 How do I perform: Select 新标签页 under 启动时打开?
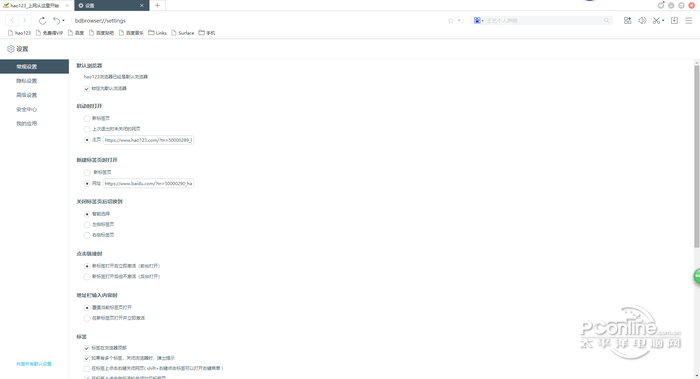coord(87,118)
